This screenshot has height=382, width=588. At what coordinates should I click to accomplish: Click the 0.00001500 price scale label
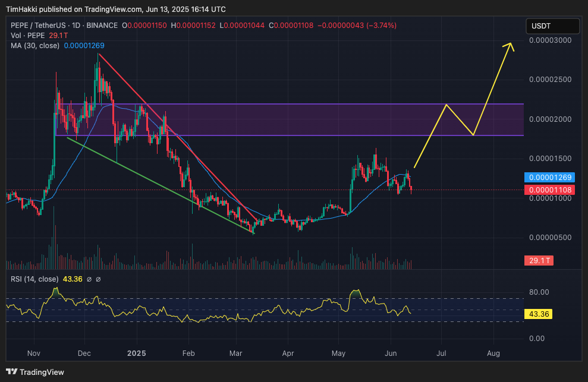click(551, 159)
